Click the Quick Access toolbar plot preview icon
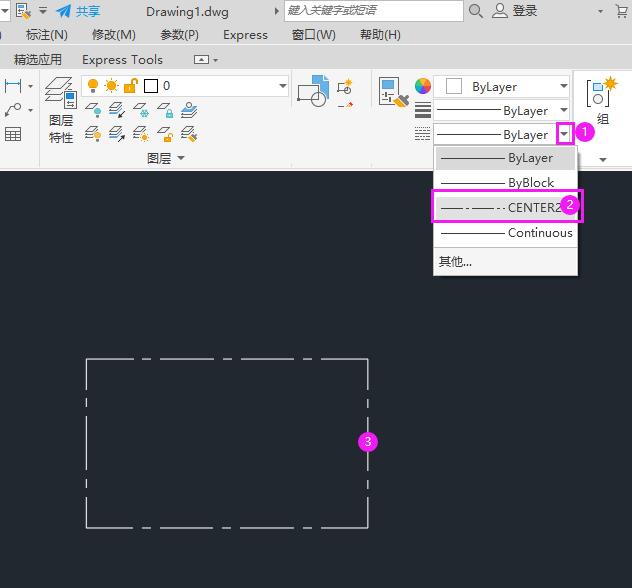 pos(23,11)
